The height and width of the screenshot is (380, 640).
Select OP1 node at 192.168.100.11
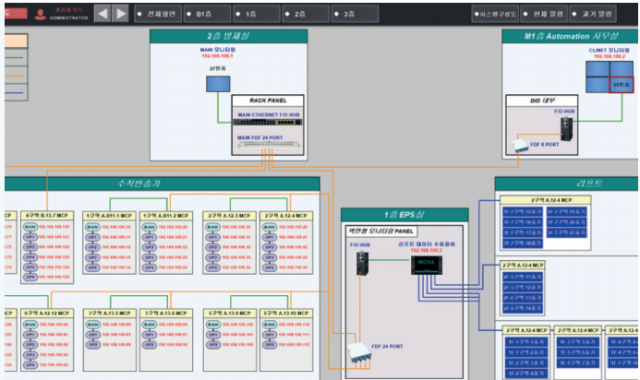click(x=93, y=237)
